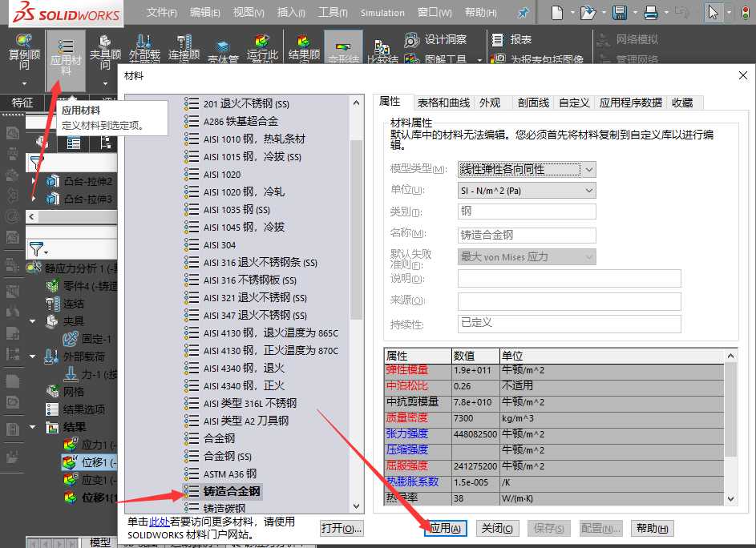Expand the 夹具顾问 dropdown arrow
This screenshot has height=548, width=756.
105,84
